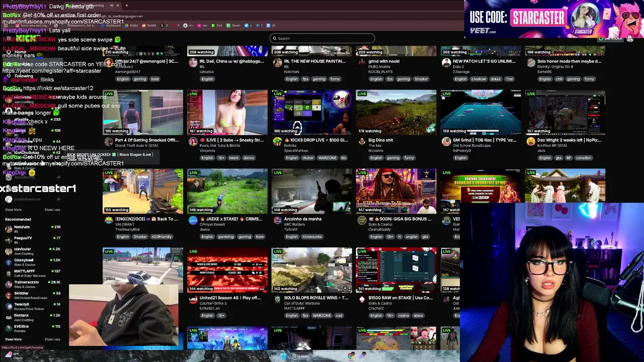
Task: Open the Vivyanna stream thumbnail
Action: tap(227, 113)
